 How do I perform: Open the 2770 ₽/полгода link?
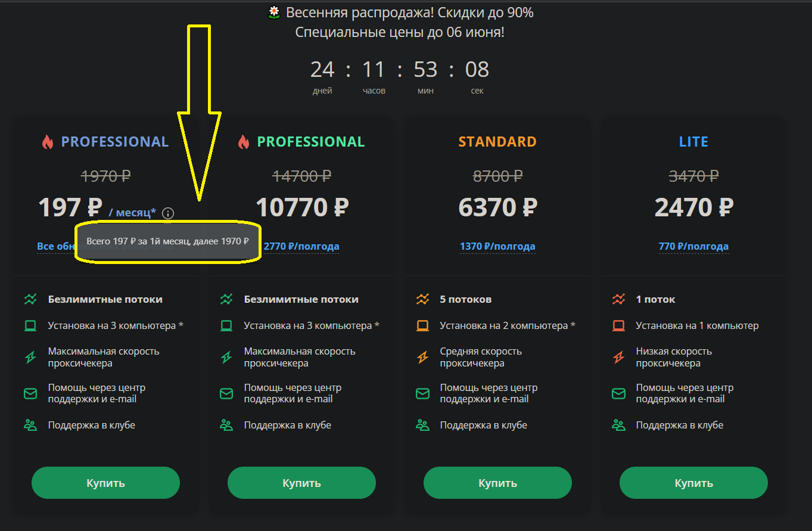coord(302,246)
